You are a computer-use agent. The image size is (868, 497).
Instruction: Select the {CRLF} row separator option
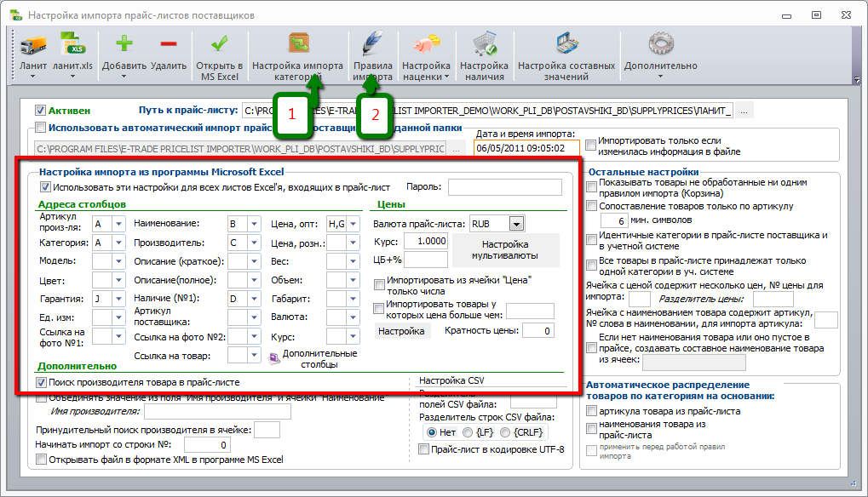click(x=505, y=432)
